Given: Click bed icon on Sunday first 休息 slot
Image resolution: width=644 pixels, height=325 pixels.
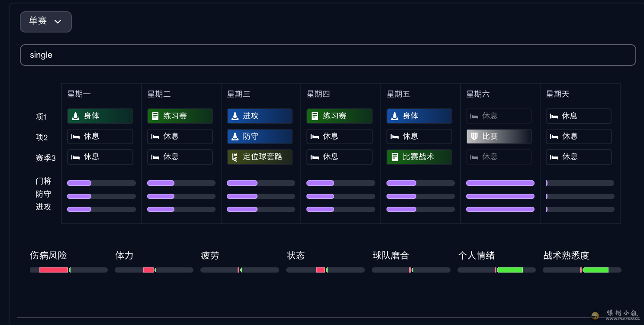Looking at the screenshot, I should (554, 116).
